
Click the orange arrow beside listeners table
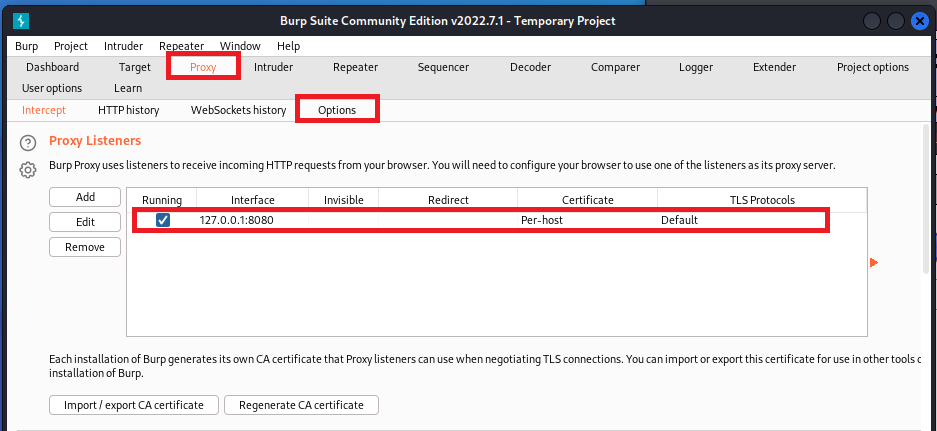[874, 262]
